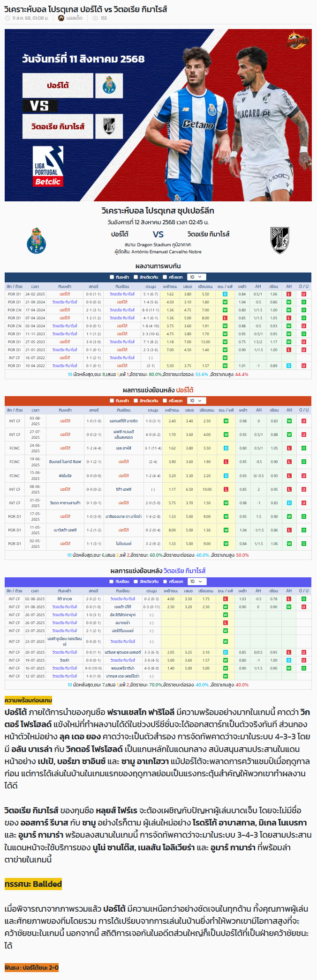This screenshot has height=980, width=317.
Task: Click the red L result badge, Porto 19-06-2025
Action: tap(226, 462)
